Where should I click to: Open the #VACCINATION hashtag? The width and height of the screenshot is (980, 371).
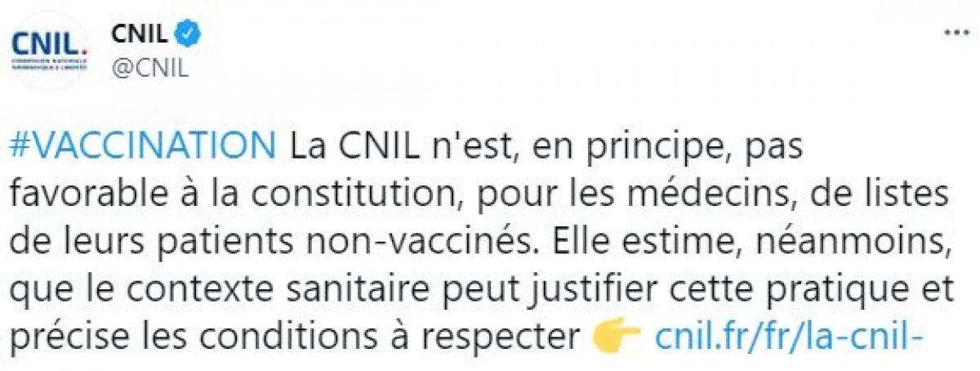pyautogui.click(x=143, y=150)
